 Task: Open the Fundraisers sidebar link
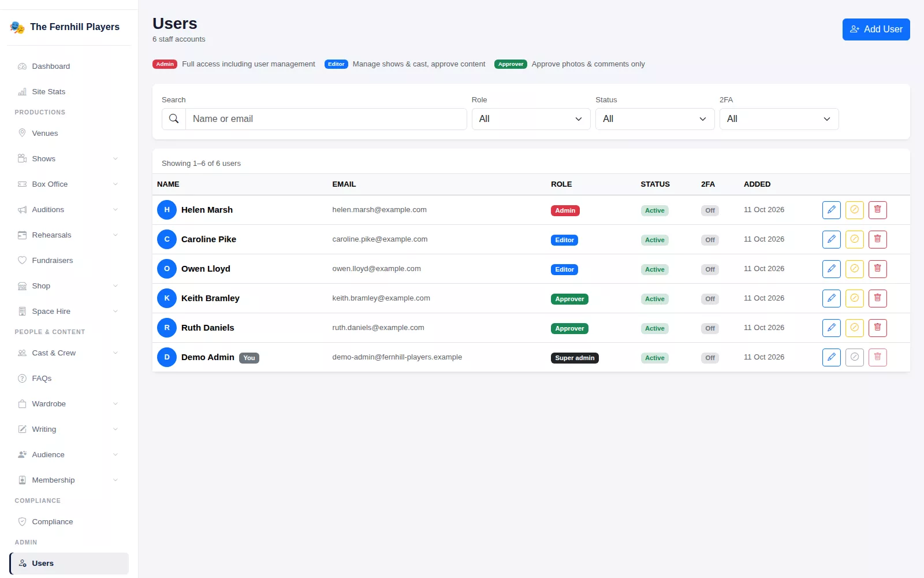coord(69,261)
